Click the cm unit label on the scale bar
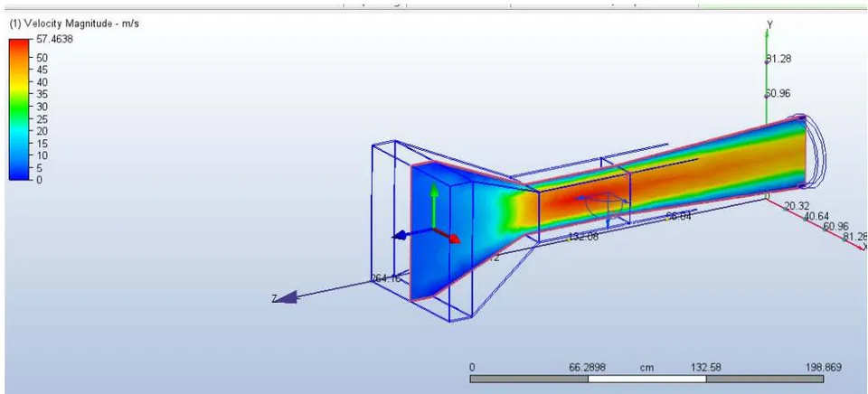This screenshot has width=868, height=394. click(x=646, y=368)
